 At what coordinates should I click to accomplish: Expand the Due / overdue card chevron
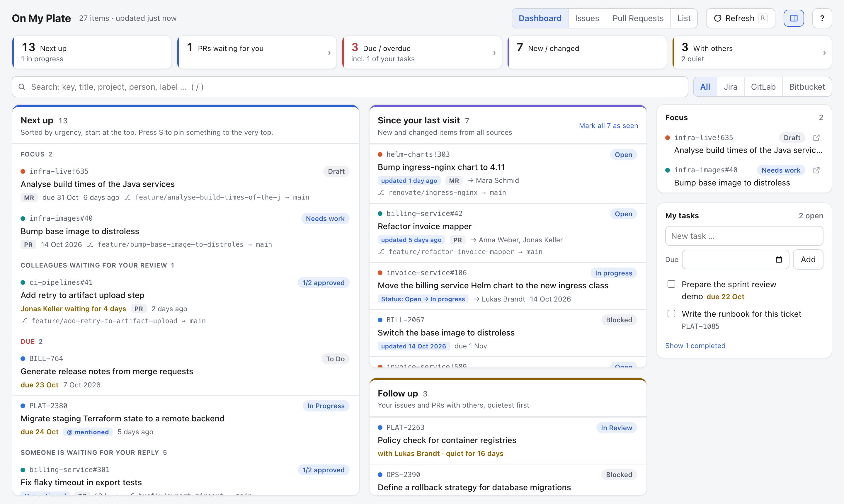494,53
